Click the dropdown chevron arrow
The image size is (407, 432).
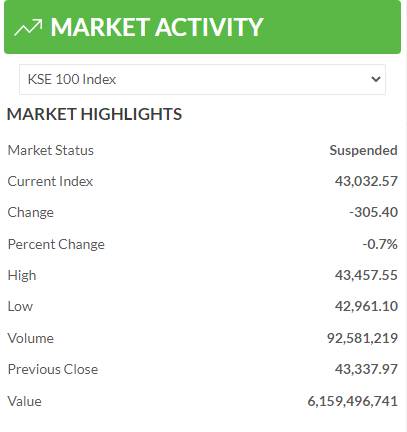[x=376, y=79]
